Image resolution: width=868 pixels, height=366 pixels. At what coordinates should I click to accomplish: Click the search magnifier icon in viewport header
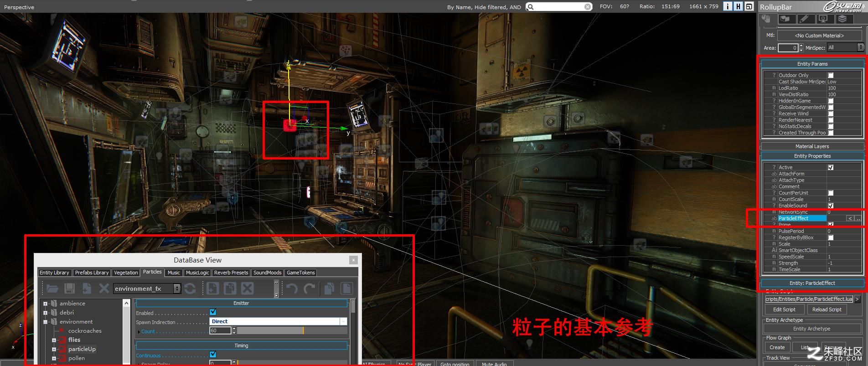(x=531, y=7)
